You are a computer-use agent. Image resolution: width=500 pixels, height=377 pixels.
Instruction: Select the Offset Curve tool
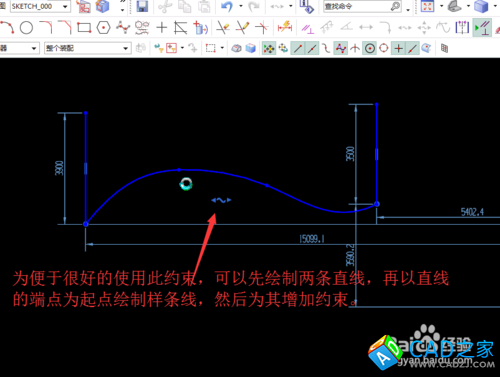180,28
